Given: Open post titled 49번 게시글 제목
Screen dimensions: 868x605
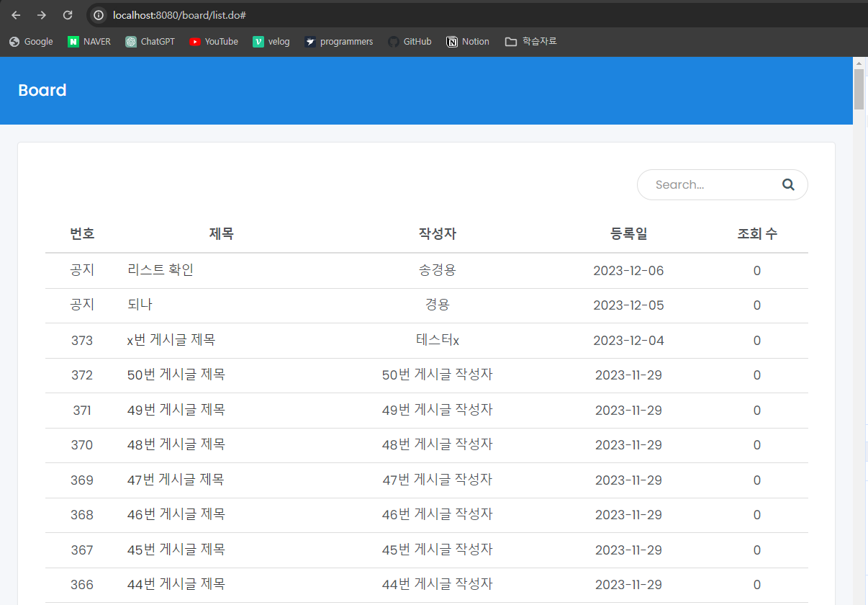Looking at the screenshot, I should click(x=176, y=410).
